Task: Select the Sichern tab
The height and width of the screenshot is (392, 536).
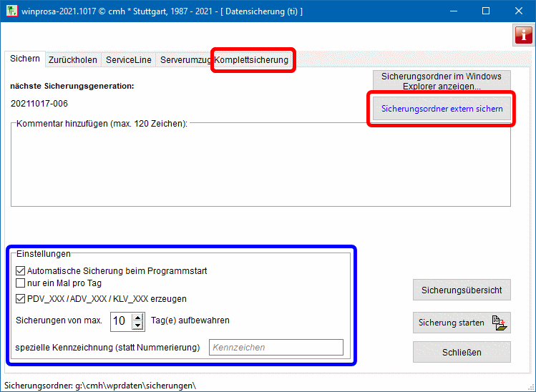Action: (x=25, y=59)
